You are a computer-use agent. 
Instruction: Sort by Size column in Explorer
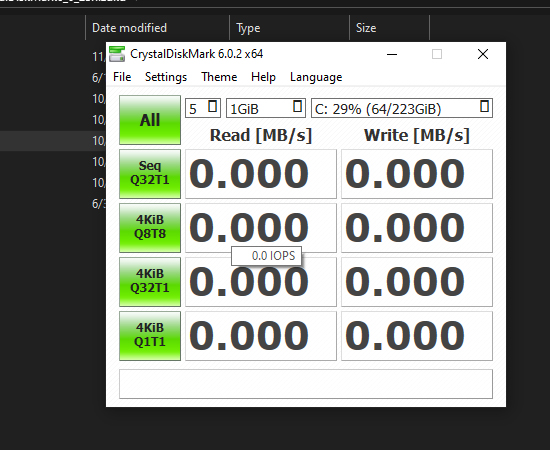click(x=390, y=28)
